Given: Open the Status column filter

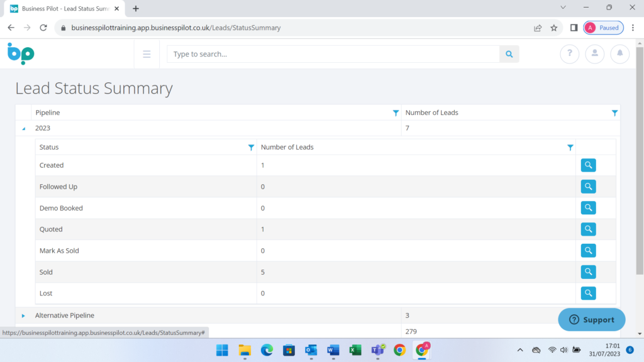Looking at the screenshot, I should pyautogui.click(x=251, y=148).
